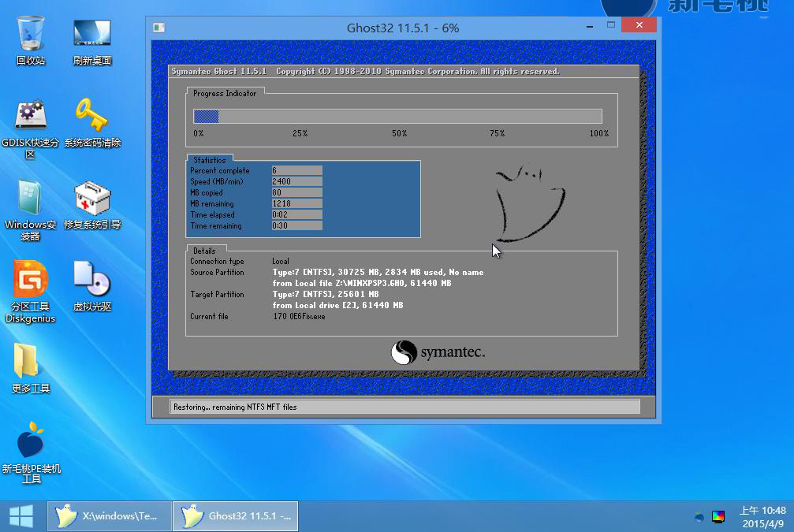Maximize the Ghost32 window

pyautogui.click(x=611, y=25)
